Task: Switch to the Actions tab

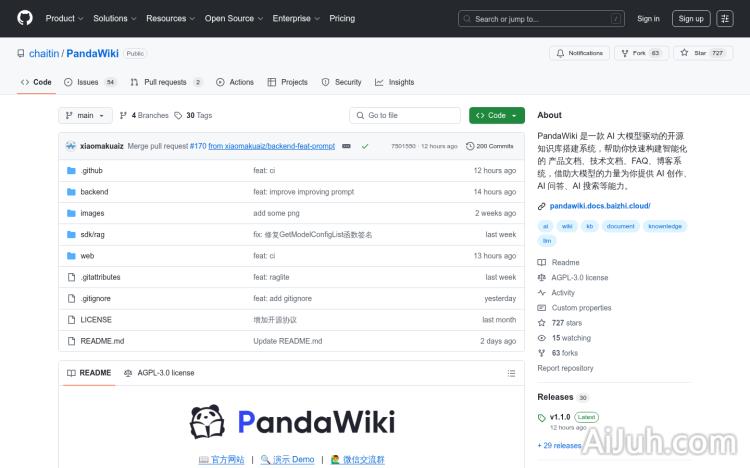Action: [235, 82]
